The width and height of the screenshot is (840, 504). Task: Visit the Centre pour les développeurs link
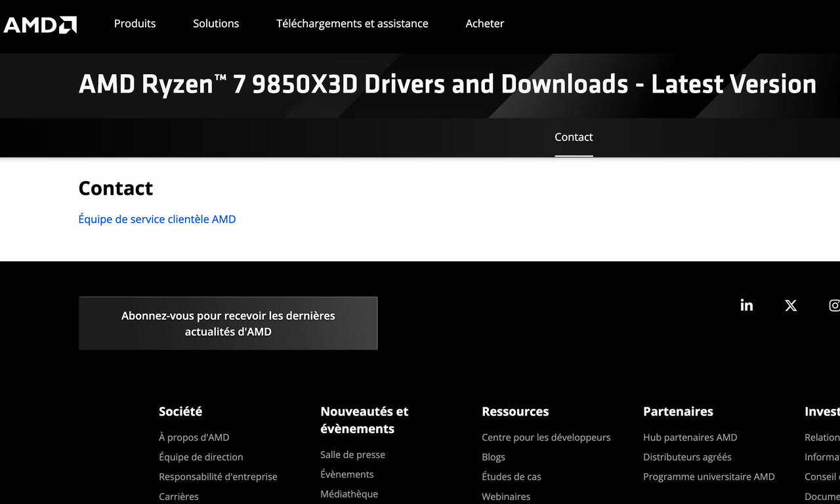pyautogui.click(x=546, y=437)
